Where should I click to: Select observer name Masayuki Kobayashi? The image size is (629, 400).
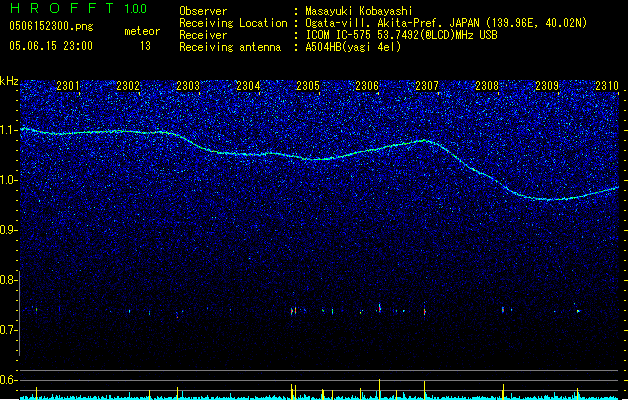click(x=359, y=11)
